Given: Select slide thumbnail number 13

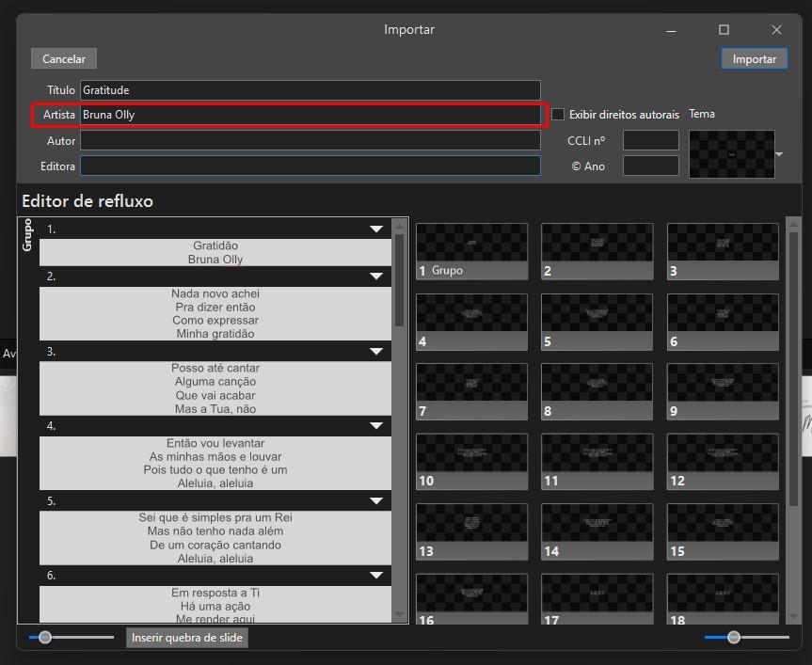Looking at the screenshot, I should [x=471, y=532].
